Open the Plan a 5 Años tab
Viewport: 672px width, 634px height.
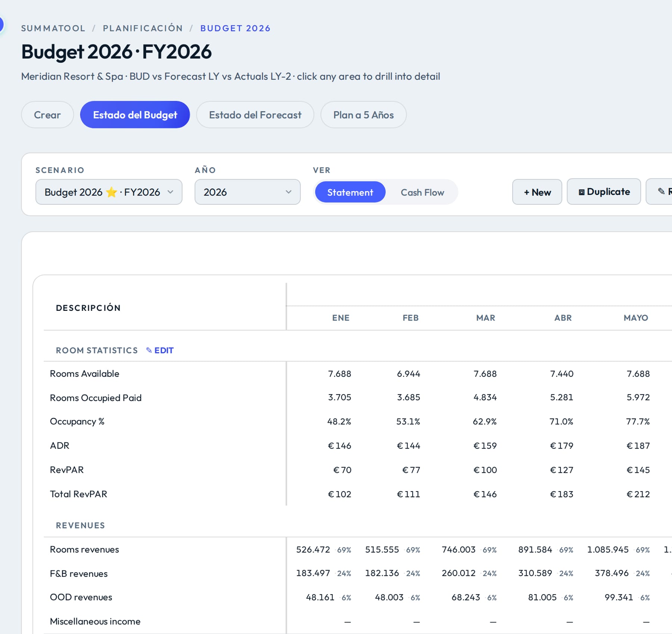coord(363,115)
